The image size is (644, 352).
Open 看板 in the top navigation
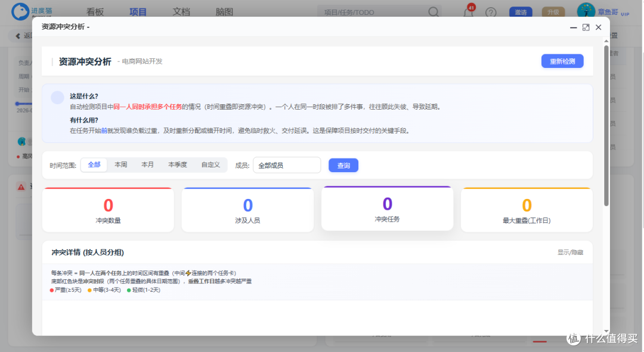point(95,12)
